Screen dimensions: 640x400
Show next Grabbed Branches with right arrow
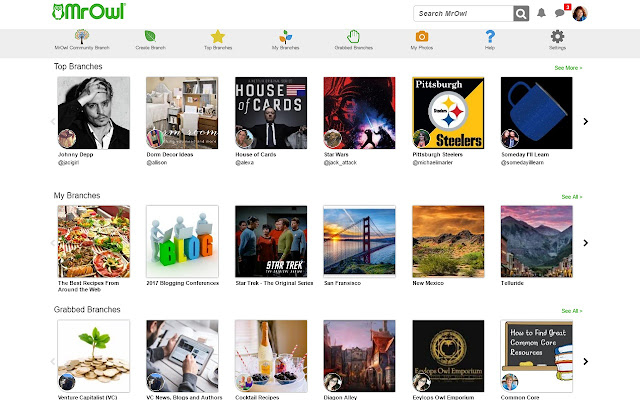(x=586, y=361)
